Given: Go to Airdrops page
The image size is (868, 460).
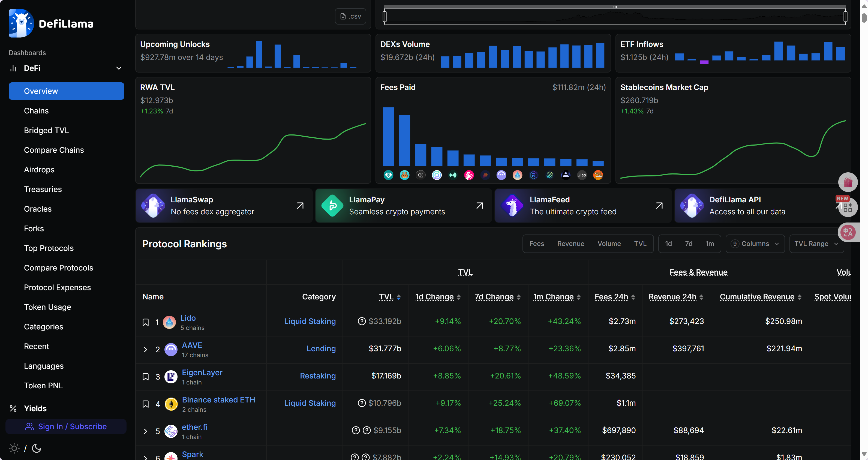Looking at the screenshot, I should [x=39, y=170].
